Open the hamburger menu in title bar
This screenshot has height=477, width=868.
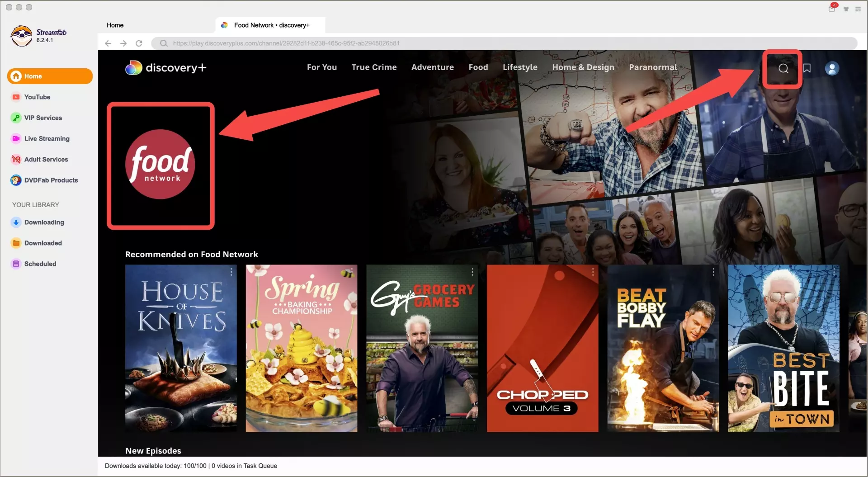pyautogui.click(x=858, y=9)
